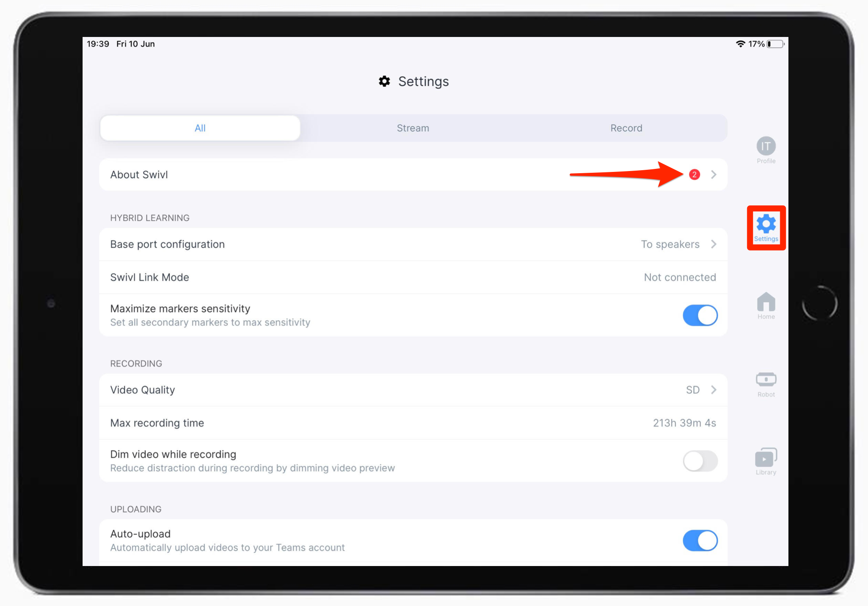
Task: Expand the About Swivl row
Action: 714,174
